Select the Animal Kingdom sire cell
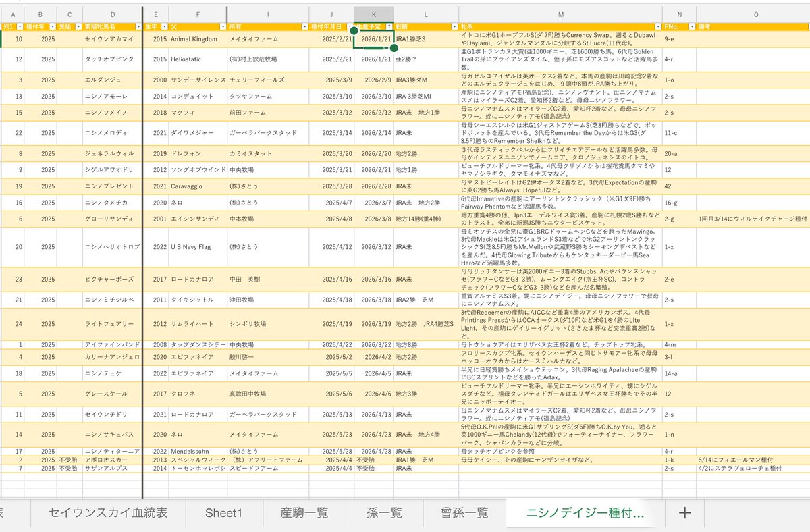This screenshot has height=532, width=810. click(197, 39)
